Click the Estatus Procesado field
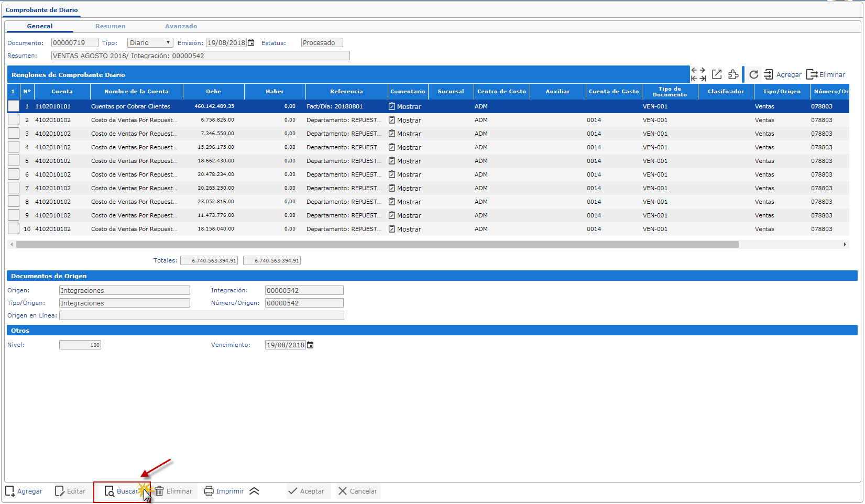This screenshot has width=865, height=504. (322, 43)
